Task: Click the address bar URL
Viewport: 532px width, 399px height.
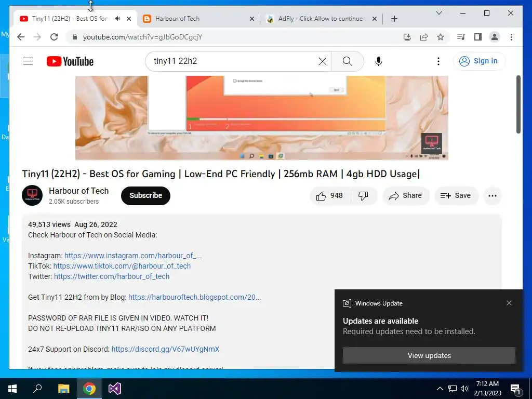Action: (142, 37)
